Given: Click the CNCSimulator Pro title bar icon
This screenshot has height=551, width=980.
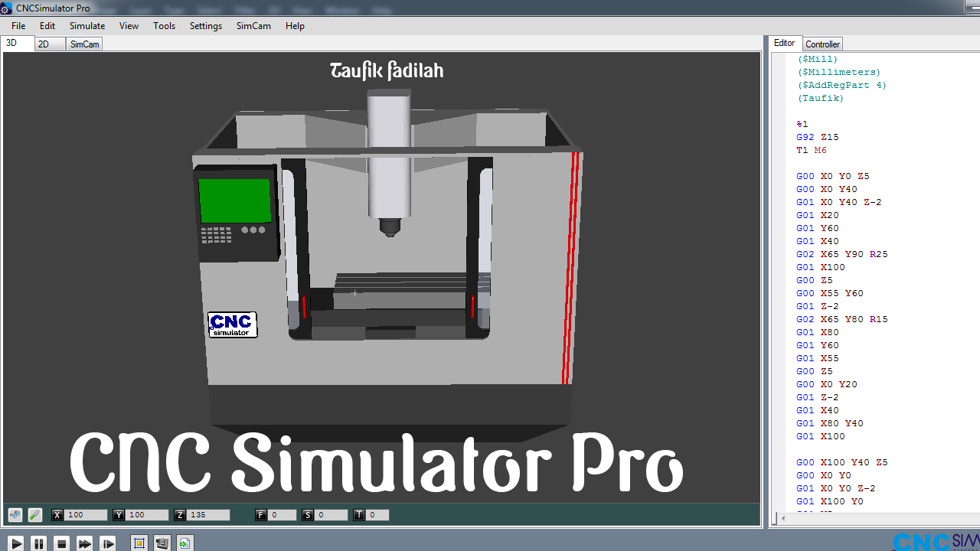Looking at the screenshot, I should (6, 8).
